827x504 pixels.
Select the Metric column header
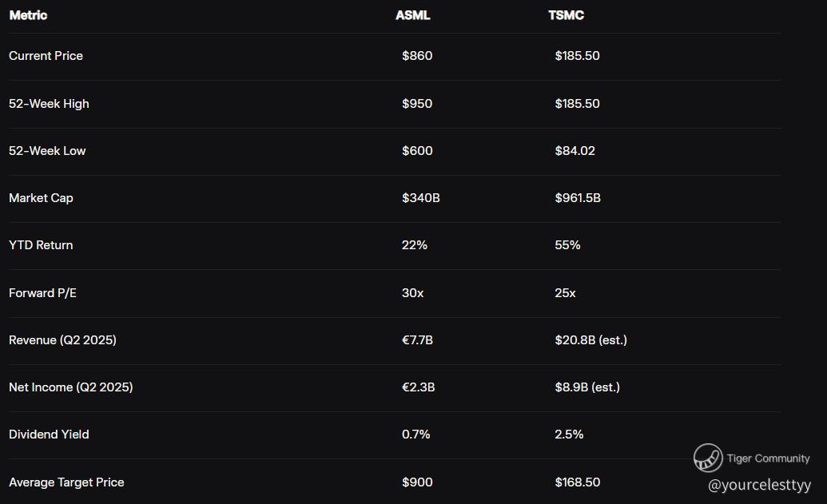pyautogui.click(x=28, y=15)
